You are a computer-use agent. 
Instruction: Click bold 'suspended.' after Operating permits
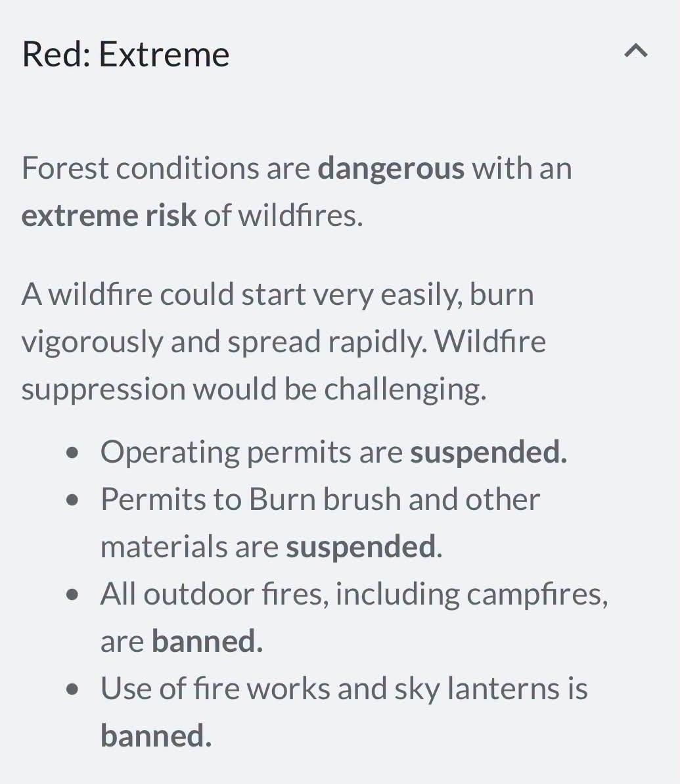[489, 453]
